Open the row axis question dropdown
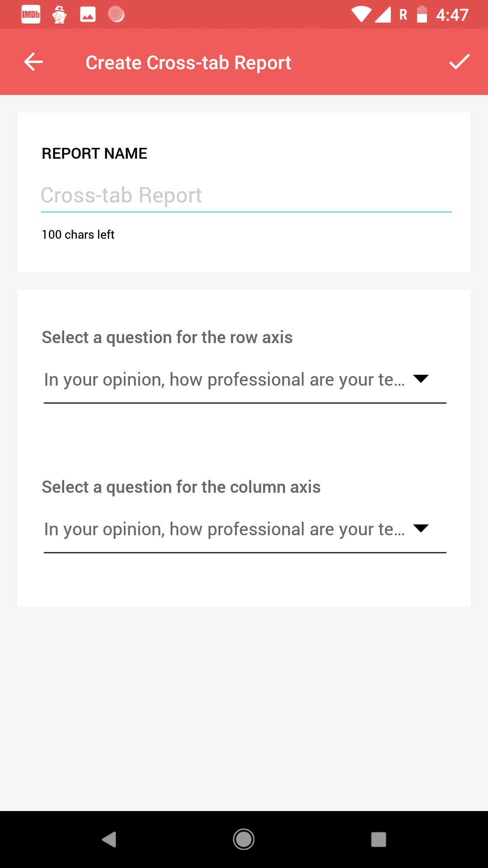Screen dimensions: 488x868 (244, 380)
